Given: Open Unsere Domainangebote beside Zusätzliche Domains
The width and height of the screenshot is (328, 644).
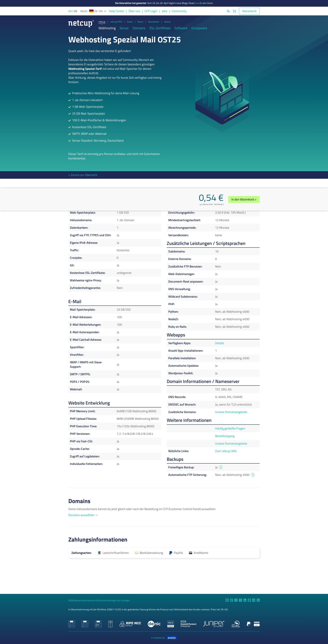Looking at the screenshot, I should (231, 412).
